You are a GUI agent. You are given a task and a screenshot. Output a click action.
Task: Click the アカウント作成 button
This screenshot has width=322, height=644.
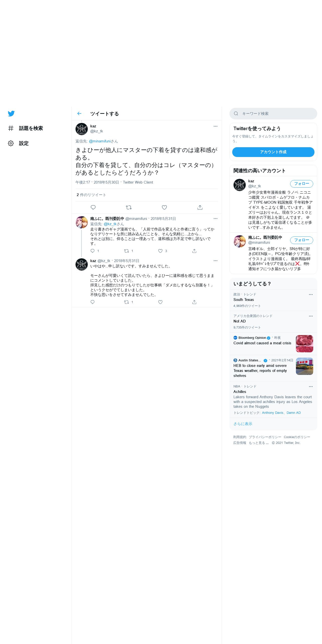(x=273, y=152)
